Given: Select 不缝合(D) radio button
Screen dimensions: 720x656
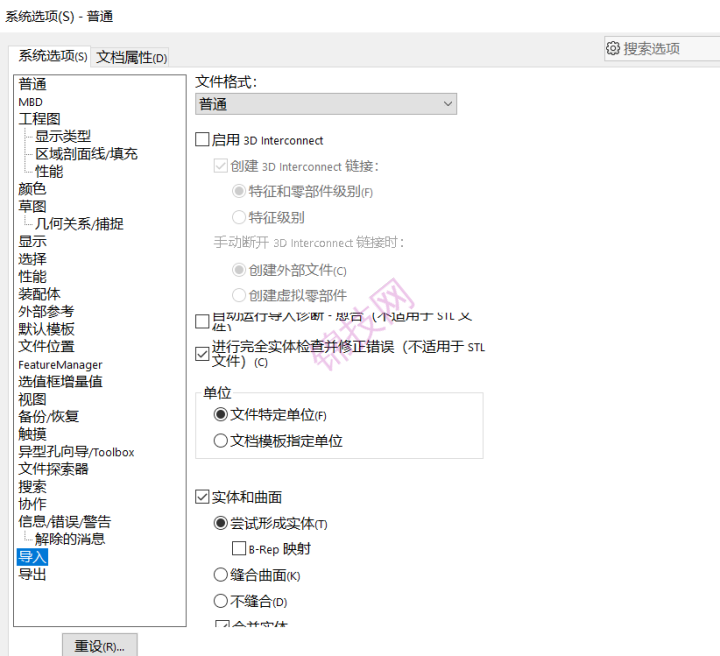Looking at the screenshot, I should tap(220, 601).
